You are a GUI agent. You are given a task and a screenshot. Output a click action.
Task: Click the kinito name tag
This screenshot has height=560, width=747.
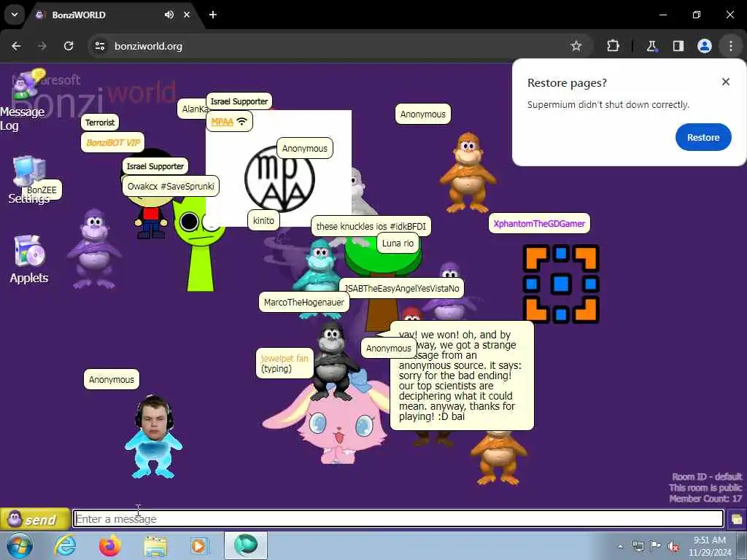point(263,220)
